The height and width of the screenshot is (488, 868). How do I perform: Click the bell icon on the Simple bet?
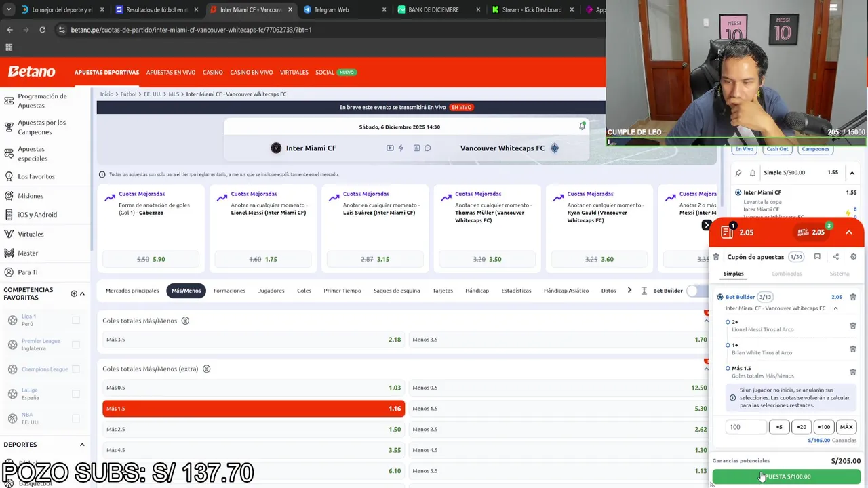[x=753, y=173]
